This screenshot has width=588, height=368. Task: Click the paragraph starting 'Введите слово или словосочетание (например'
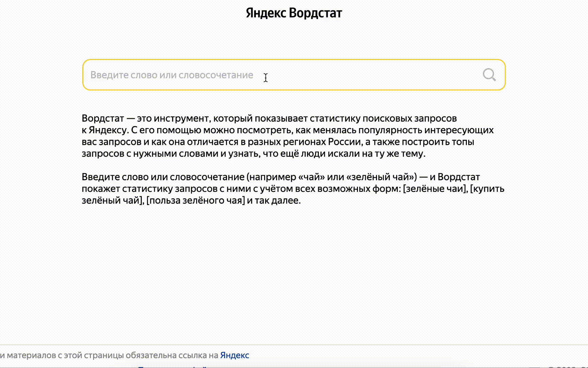[x=293, y=188]
